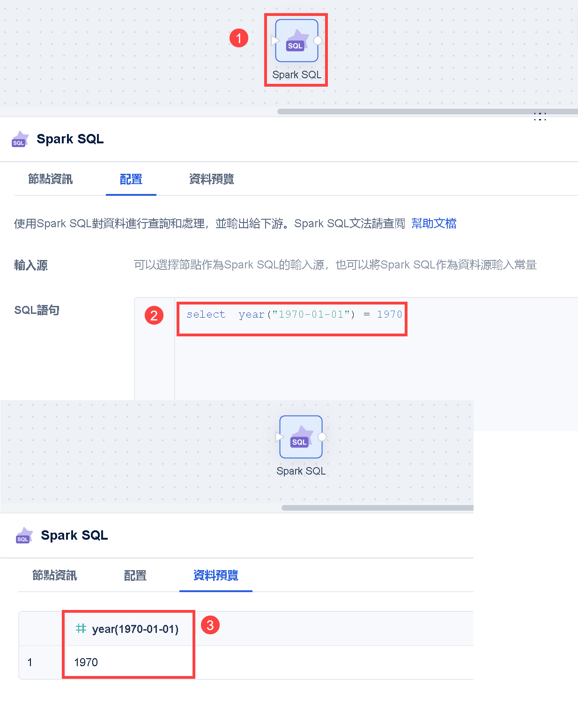Click the upper node's input port triangle
The width and height of the screenshot is (578, 728).
(275, 41)
